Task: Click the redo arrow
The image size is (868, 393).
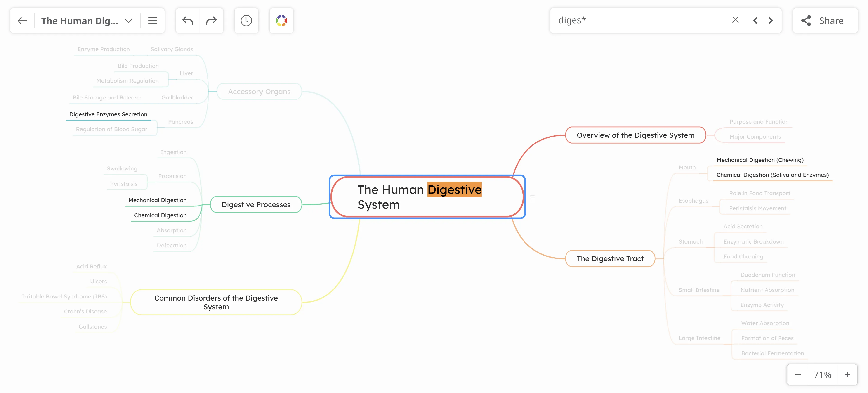Action: (x=211, y=21)
